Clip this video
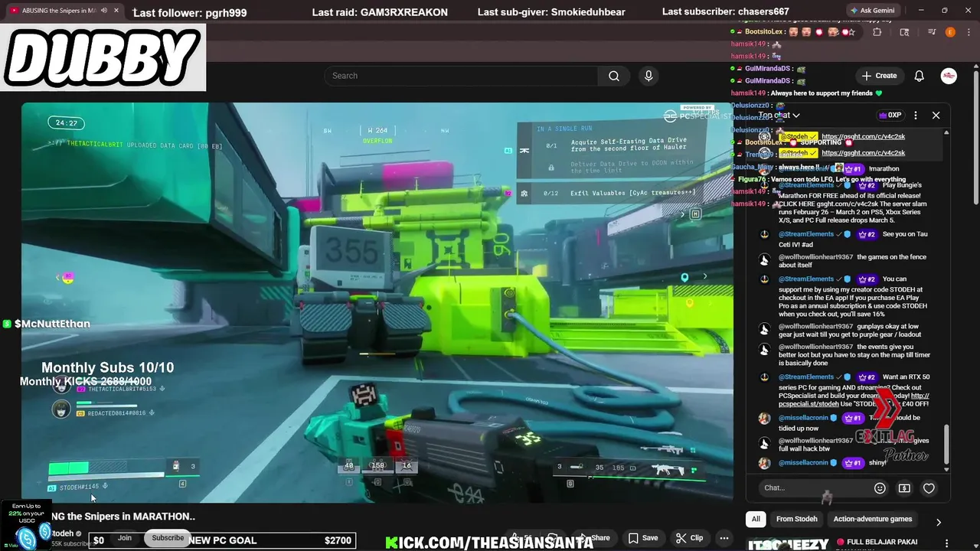 (689, 538)
